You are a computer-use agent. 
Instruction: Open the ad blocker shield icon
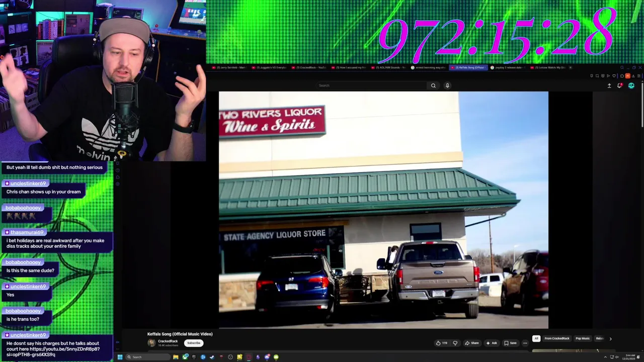[603, 76]
